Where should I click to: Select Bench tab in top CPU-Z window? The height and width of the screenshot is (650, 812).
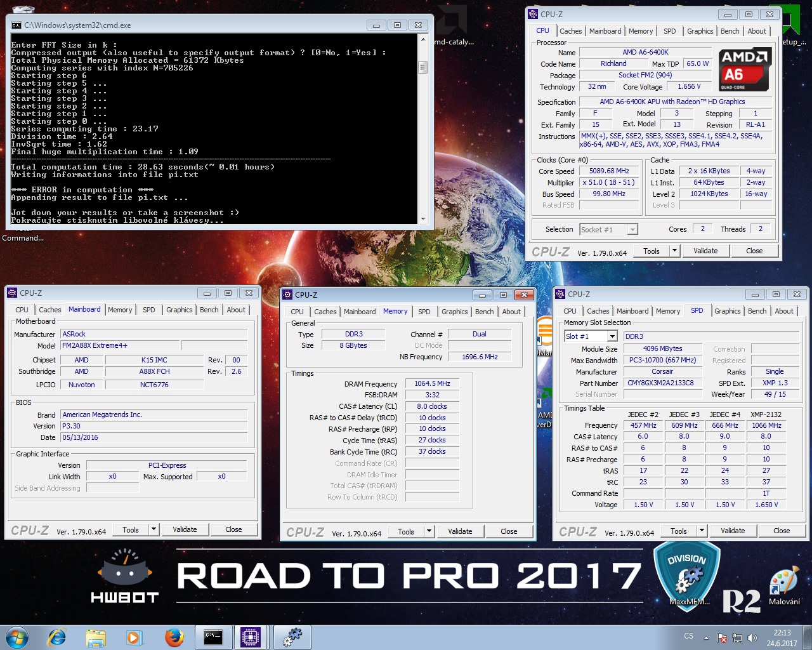tap(730, 31)
